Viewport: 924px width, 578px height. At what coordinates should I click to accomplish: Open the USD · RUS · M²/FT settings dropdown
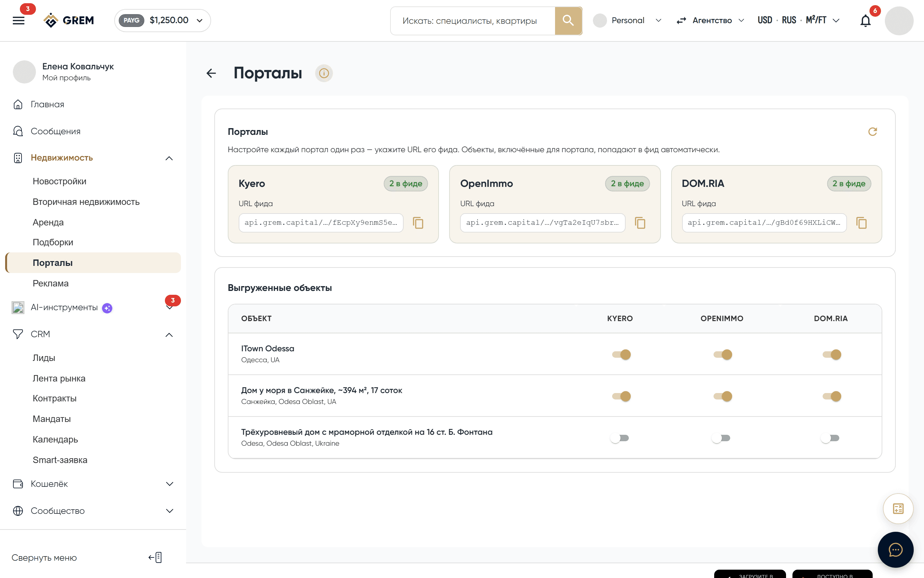(799, 21)
